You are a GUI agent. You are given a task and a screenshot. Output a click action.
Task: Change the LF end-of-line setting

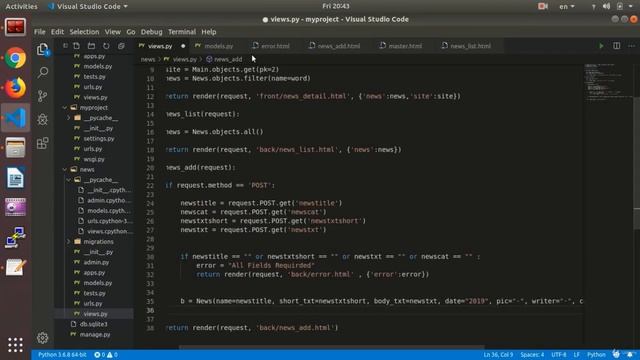pyautogui.click(x=577, y=355)
